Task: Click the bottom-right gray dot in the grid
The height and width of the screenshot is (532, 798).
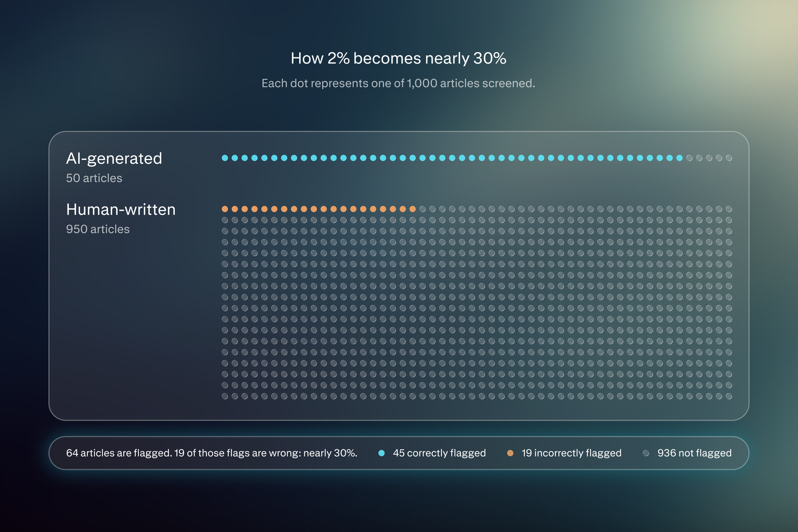Action: point(729,396)
